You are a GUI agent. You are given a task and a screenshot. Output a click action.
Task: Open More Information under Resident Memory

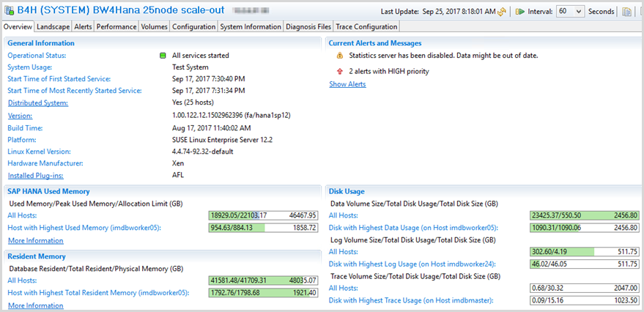[36, 305]
